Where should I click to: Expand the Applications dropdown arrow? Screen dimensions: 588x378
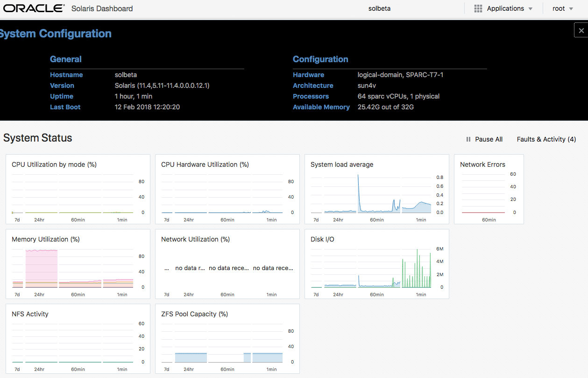(x=530, y=9)
